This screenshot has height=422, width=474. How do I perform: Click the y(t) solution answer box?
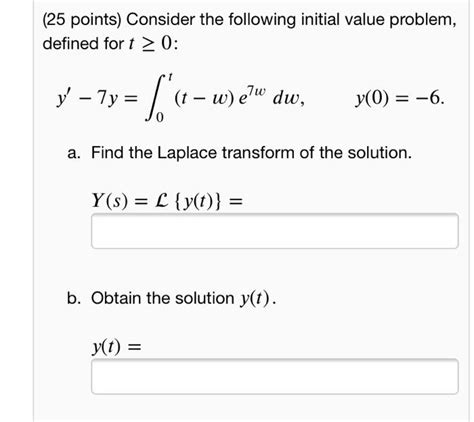coord(275,376)
